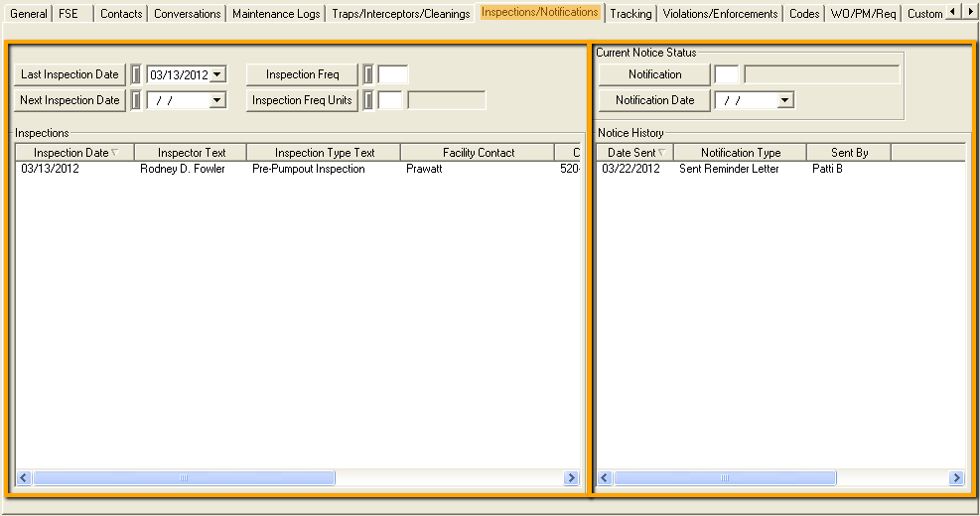Click marker beside Inspection Freq Units button

368,100
